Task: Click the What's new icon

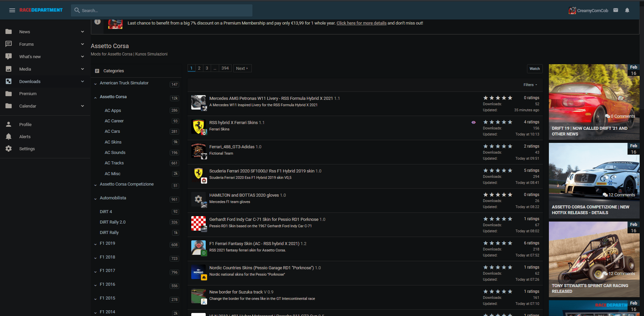Action: coord(9,56)
